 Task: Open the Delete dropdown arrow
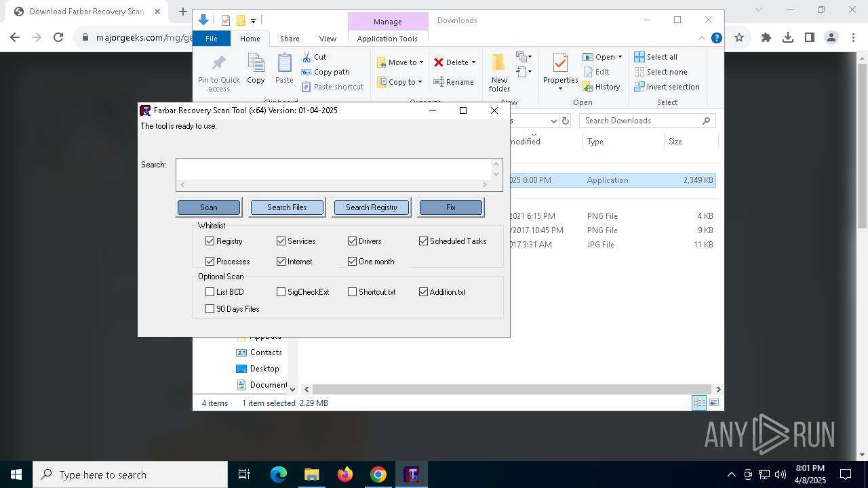[x=473, y=62]
